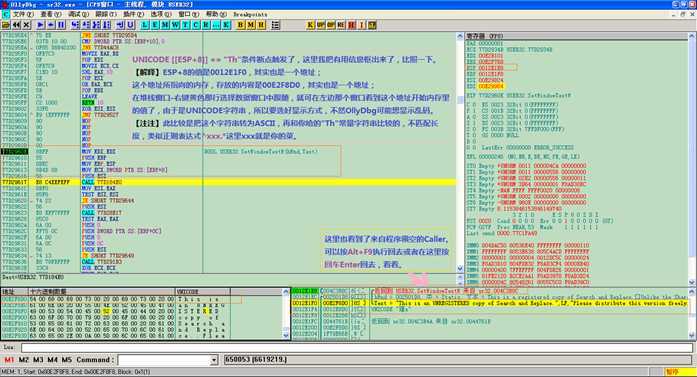Open References with cyan R icon
The height and width of the screenshot is (377, 697).
click(x=206, y=25)
